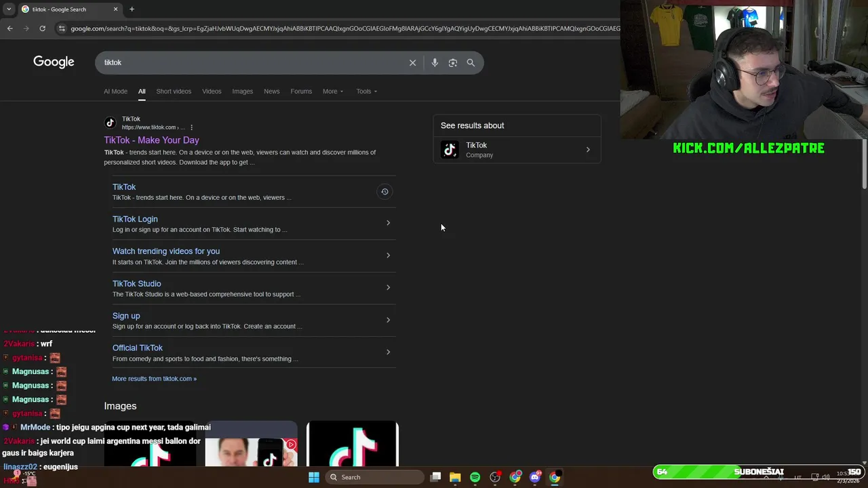Close the 'tiktok - Google Search' tab
The width and height of the screenshot is (868, 488).
(x=115, y=9)
